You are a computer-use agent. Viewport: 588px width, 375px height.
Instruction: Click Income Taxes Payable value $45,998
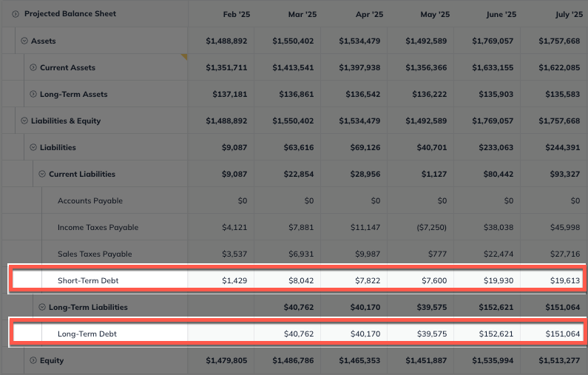click(x=565, y=227)
